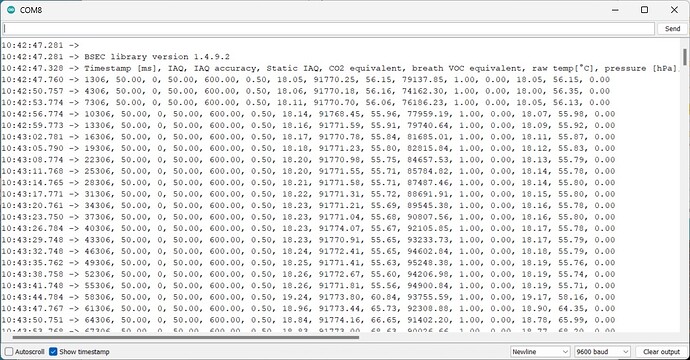The width and height of the screenshot is (690, 360).
Task: Close the COM8 serial monitor window
Action: (674, 10)
